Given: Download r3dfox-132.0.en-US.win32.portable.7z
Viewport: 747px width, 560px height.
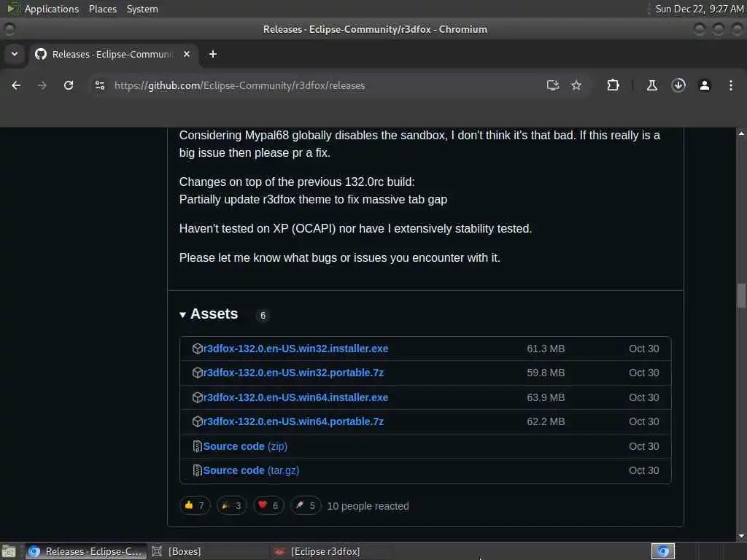Looking at the screenshot, I should pos(293,373).
